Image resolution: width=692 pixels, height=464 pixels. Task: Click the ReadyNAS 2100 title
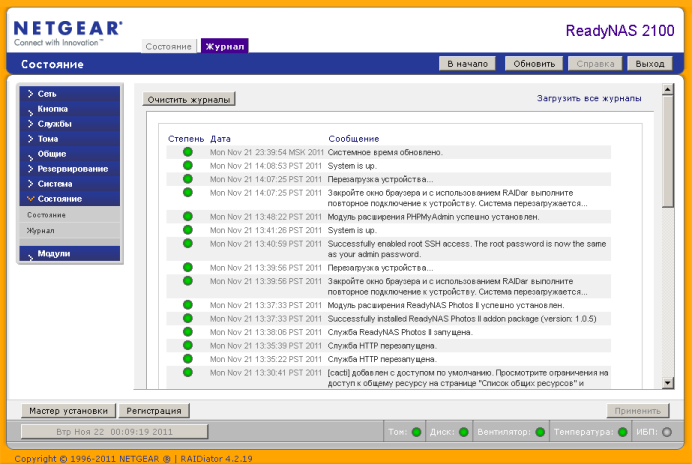tap(620, 30)
